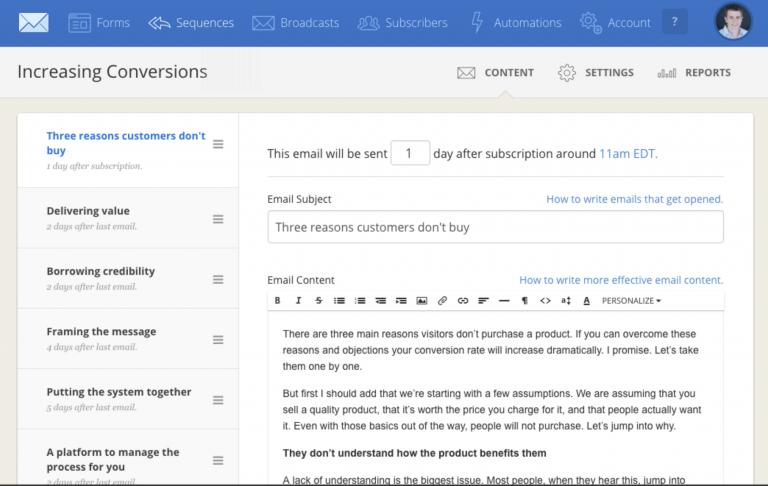Open the font size options
The height and width of the screenshot is (486, 768).
[566, 300]
